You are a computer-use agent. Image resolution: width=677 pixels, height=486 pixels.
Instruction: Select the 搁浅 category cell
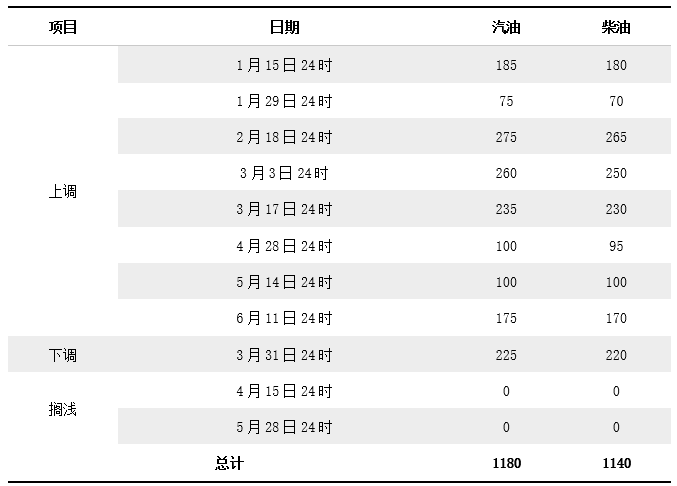63,409
